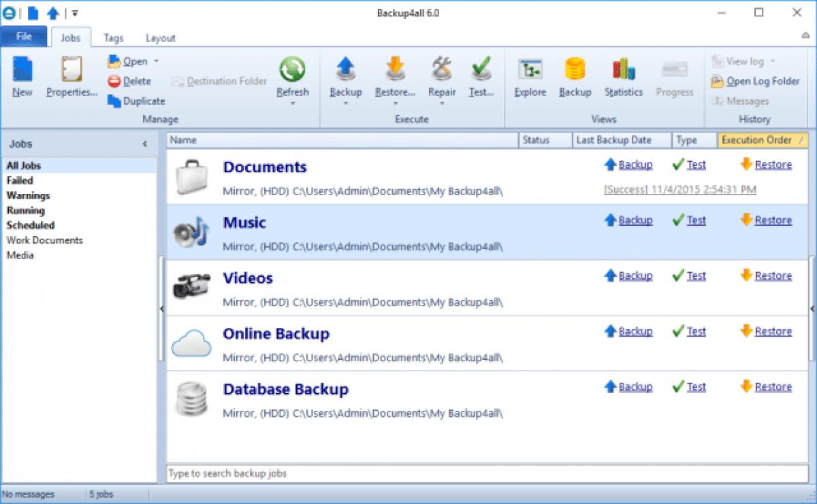Open the Properties dialog icon

point(70,76)
